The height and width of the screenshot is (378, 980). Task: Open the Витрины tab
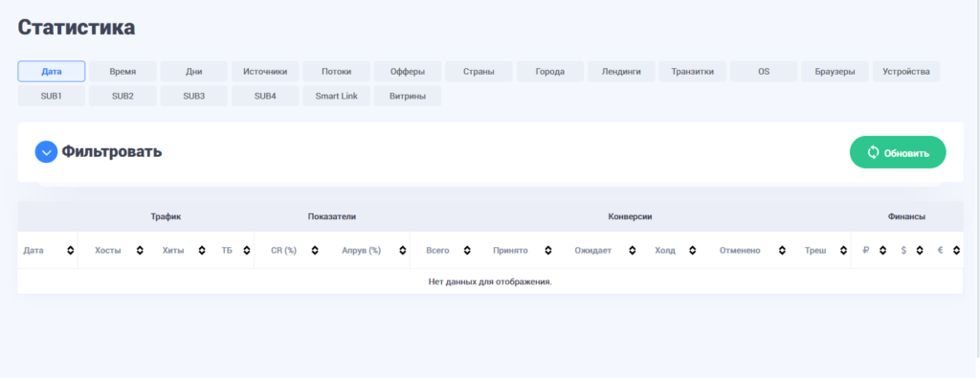[408, 97]
